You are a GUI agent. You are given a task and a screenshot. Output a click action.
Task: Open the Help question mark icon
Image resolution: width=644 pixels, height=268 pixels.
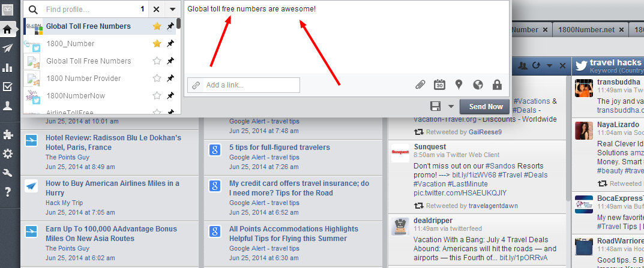coord(7,191)
